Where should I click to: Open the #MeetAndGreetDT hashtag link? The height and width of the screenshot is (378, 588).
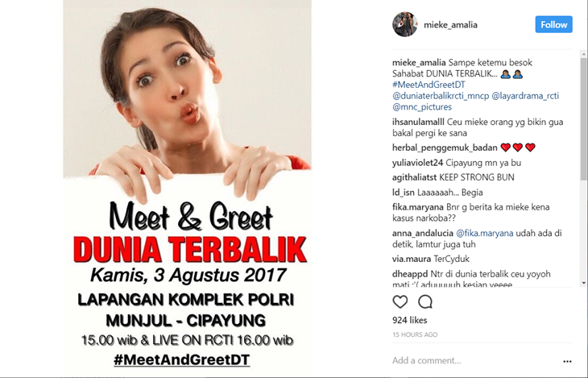coord(429,85)
